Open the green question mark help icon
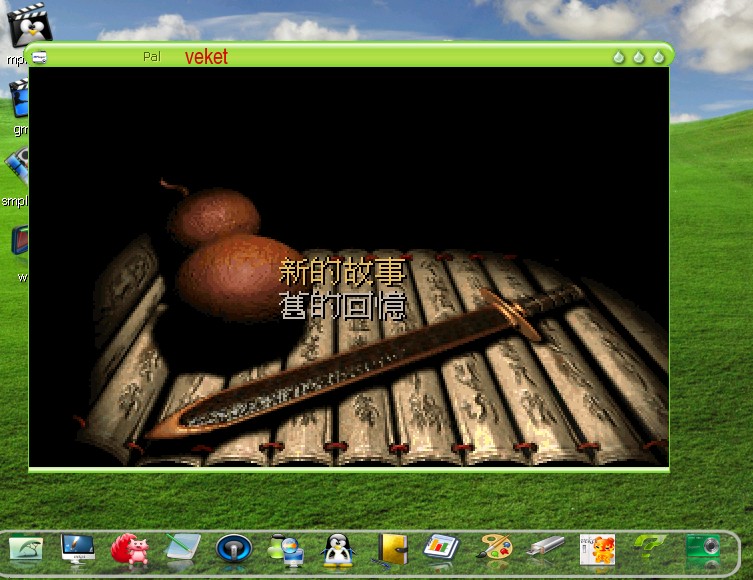The image size is (753, 580). pos(650,547)
